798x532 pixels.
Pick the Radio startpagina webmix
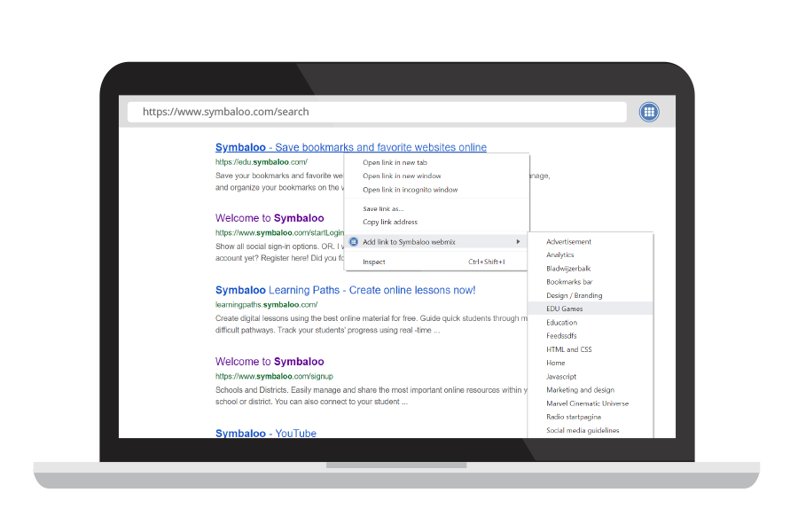[x=573, y=417]
